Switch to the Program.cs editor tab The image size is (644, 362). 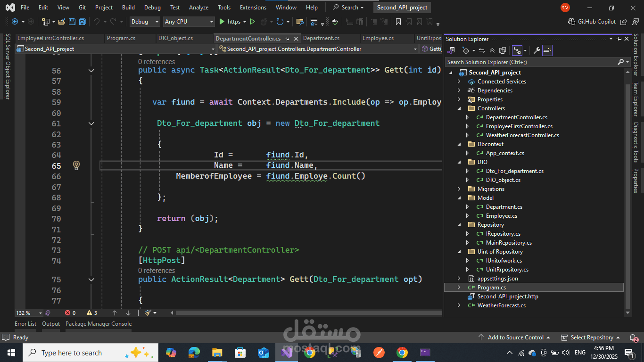click(x=121, y=38)
